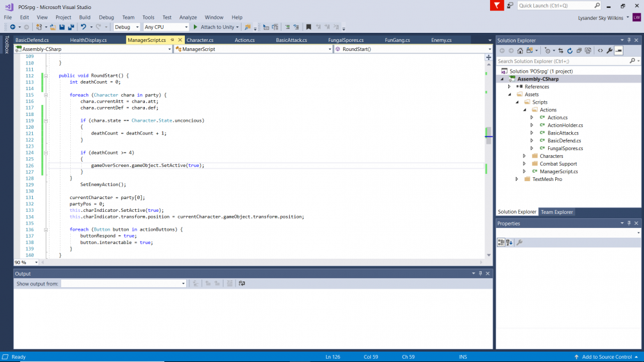
Task: Click the bookmark icon in the toolbar
Action: (309, 27)
